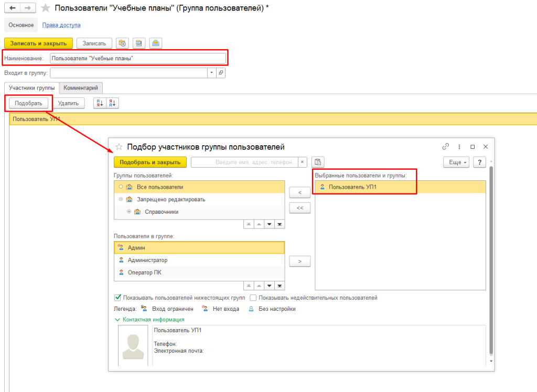
Task: Click the link icon in dialog header
Action: pos(446,147)
